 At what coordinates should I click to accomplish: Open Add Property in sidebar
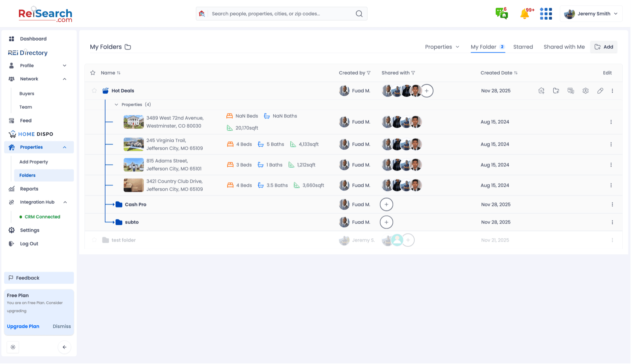pos(34,162)
